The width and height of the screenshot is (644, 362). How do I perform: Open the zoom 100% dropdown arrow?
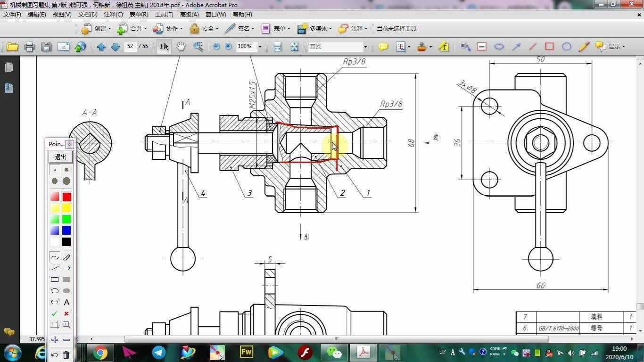click(260, 47)
